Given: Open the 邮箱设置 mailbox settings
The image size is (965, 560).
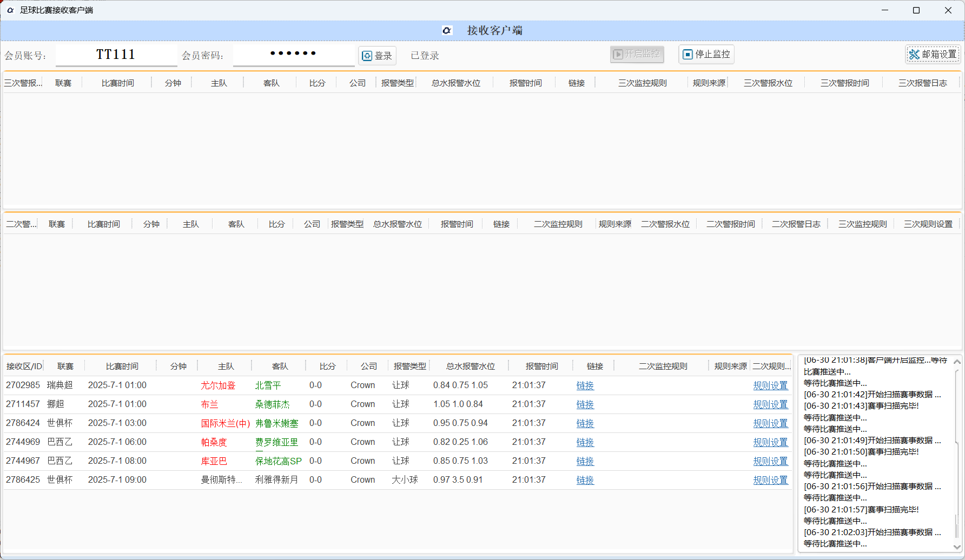Looking at the screenshot, I should (x=933, y=54).
